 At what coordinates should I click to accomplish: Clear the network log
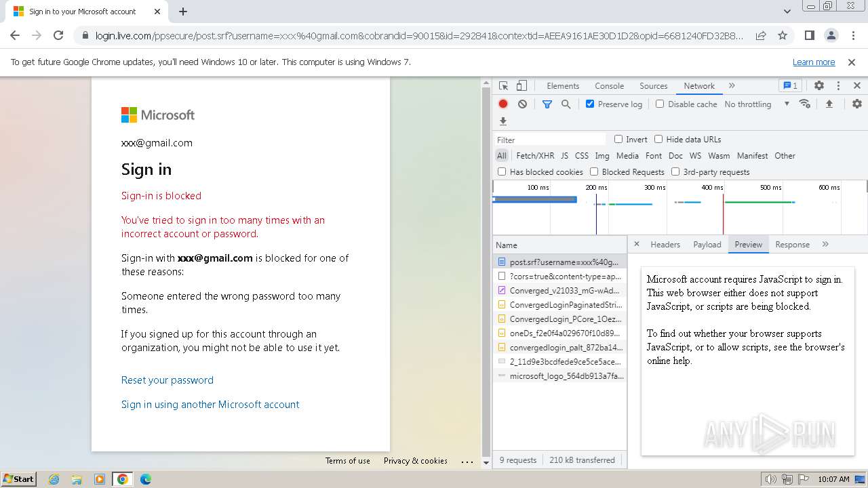(522, 104)
